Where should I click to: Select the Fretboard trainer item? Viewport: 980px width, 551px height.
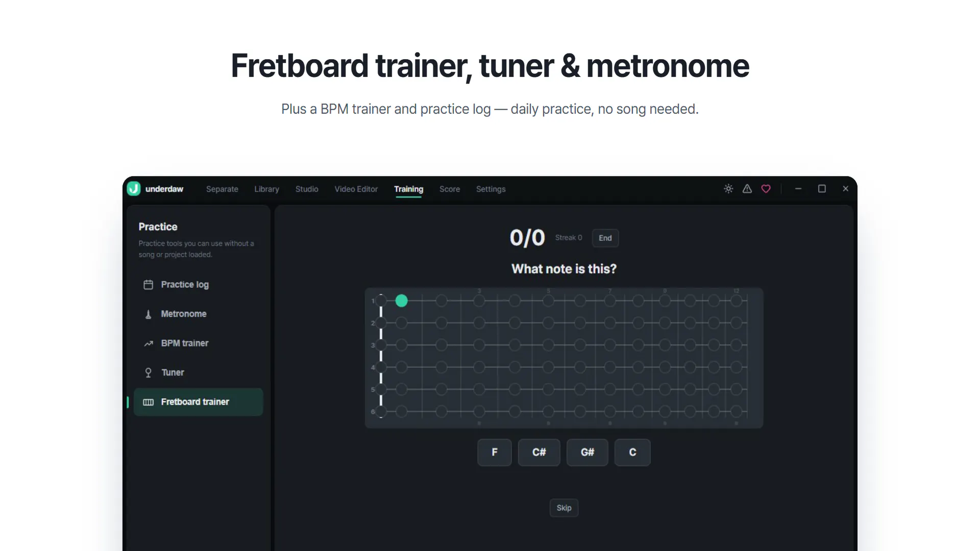tap(198, 402)
